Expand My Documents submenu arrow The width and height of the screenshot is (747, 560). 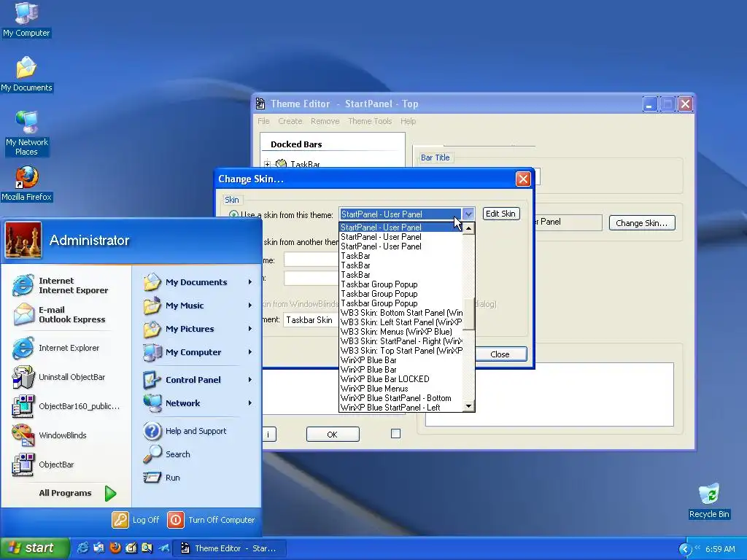(249, 282)
